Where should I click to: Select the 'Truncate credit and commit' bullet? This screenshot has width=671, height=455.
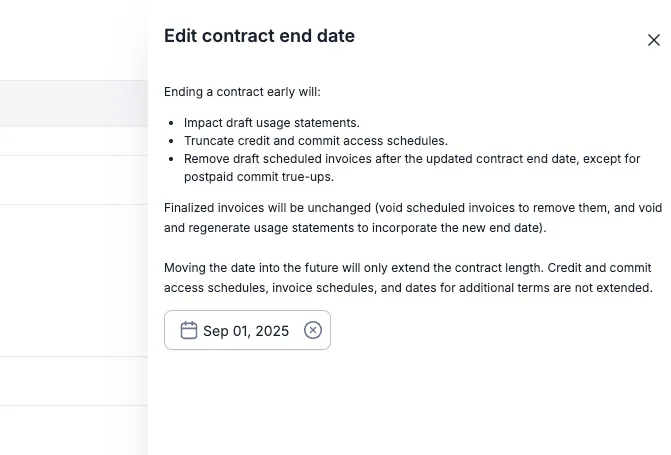point(315,141)
